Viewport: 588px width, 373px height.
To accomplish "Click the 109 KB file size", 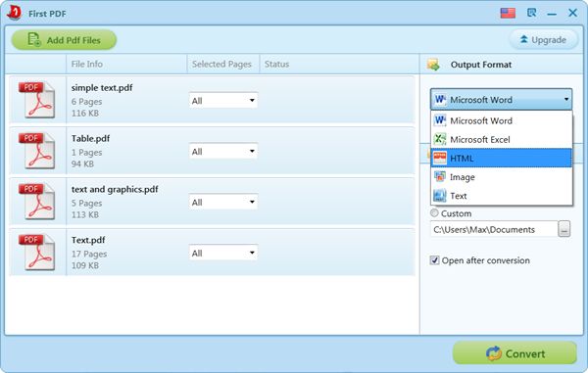I will click(84, 265).
